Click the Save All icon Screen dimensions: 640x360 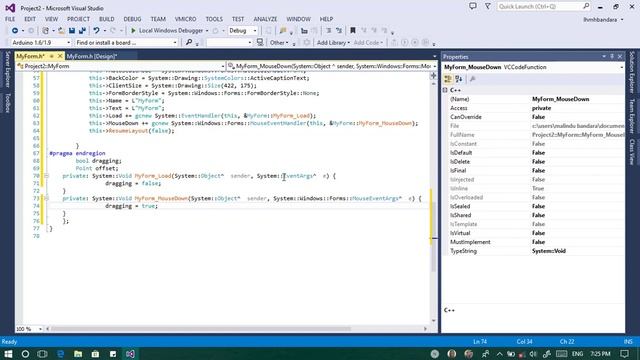(x=82, y=31)
